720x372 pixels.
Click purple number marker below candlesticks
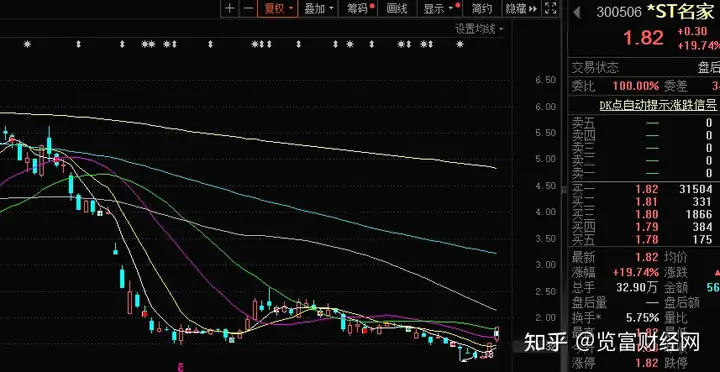pyautogui.click(x=181, y=367)
